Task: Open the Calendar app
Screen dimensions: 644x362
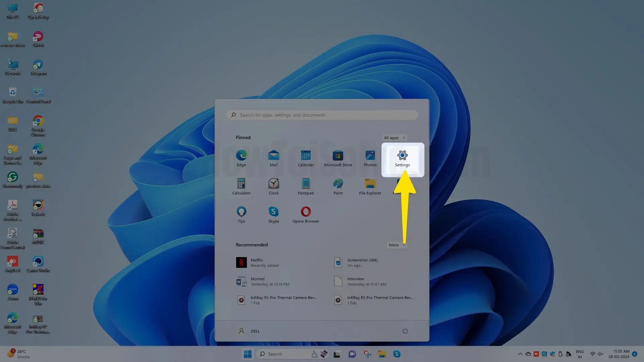Action: (x=306, y=158)
